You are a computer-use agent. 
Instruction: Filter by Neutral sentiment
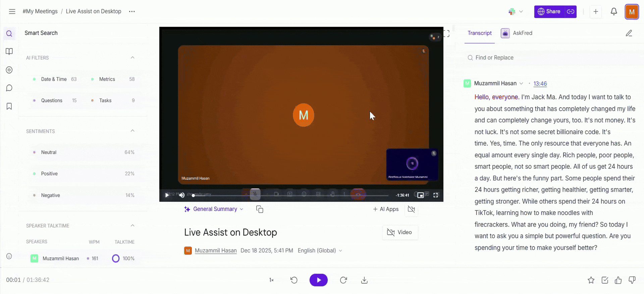pos(83,152)
